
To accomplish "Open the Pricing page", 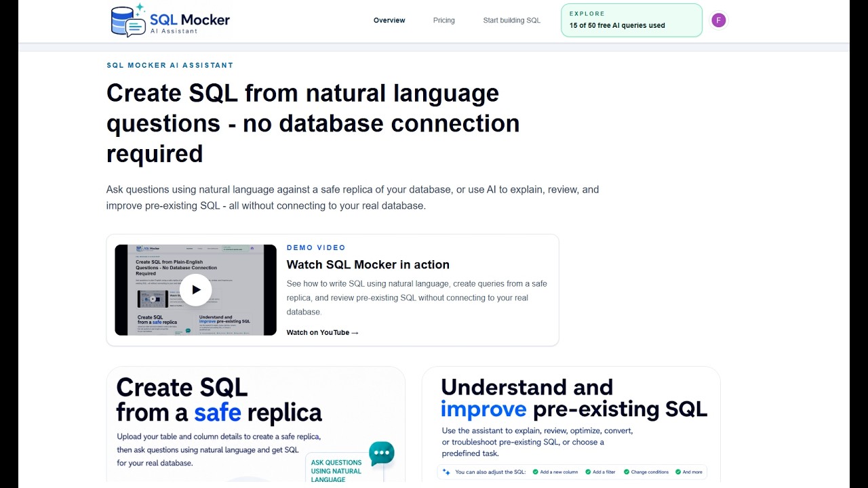I will (x=444, y=20).
